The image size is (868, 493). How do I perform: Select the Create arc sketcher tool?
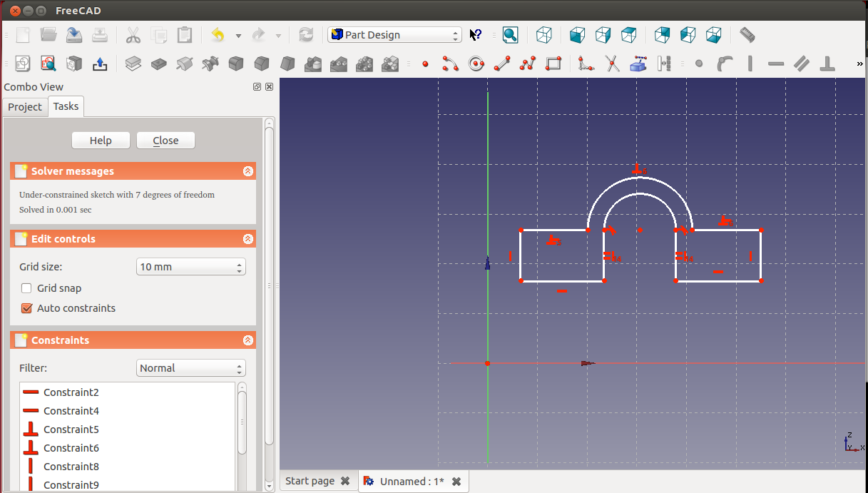tap(450, 64)
